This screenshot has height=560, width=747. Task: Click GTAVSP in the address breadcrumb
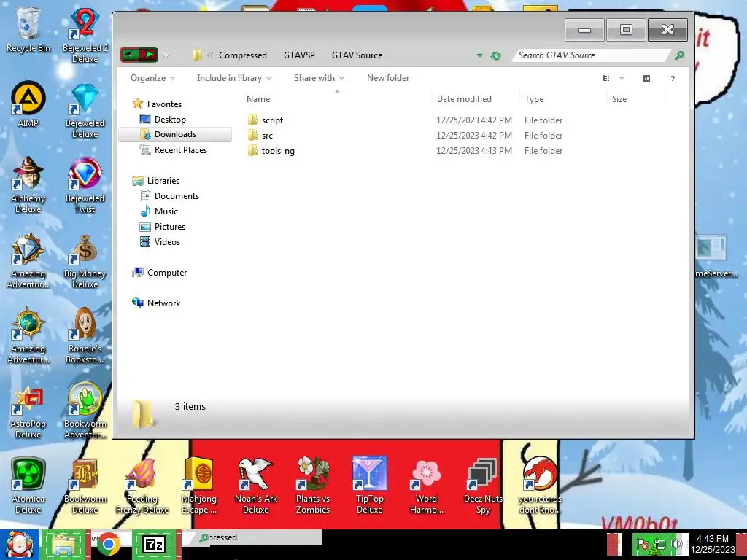pyautogui.click(x=299, y=55)
